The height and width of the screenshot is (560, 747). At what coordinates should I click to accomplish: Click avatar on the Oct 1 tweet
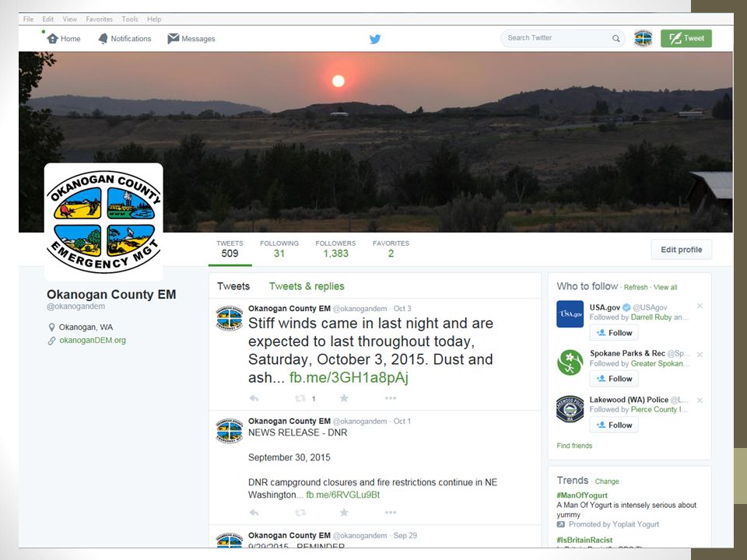click(x=229, y=431)
